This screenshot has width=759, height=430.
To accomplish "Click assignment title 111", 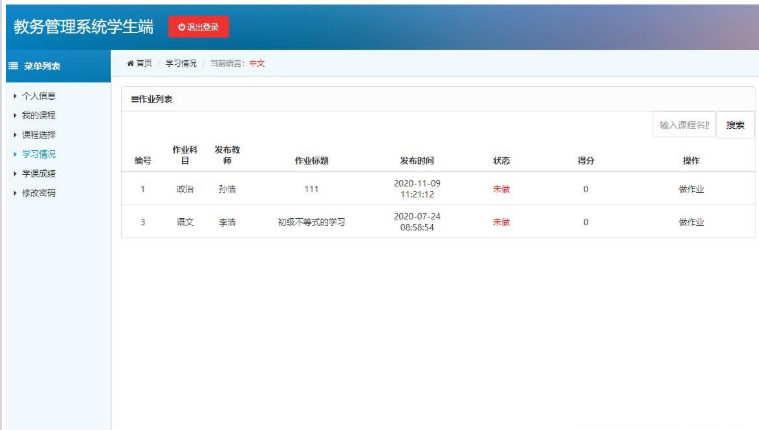I will [x=311, y=189].
